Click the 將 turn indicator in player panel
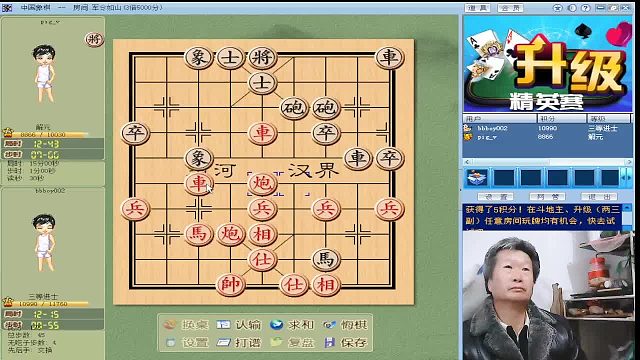The width and height of the screenshot is (640, 360). pos(94,40)
